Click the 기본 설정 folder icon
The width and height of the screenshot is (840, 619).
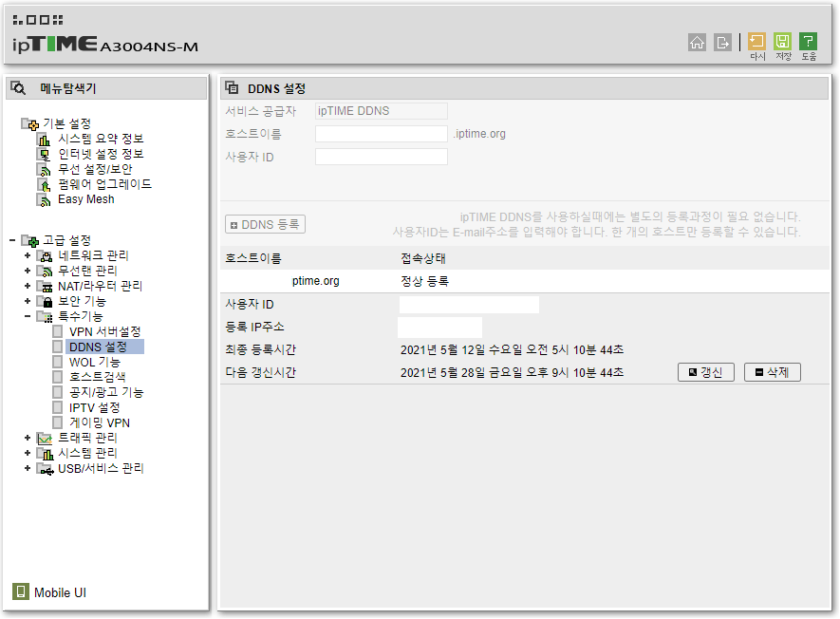click(30, 124)
